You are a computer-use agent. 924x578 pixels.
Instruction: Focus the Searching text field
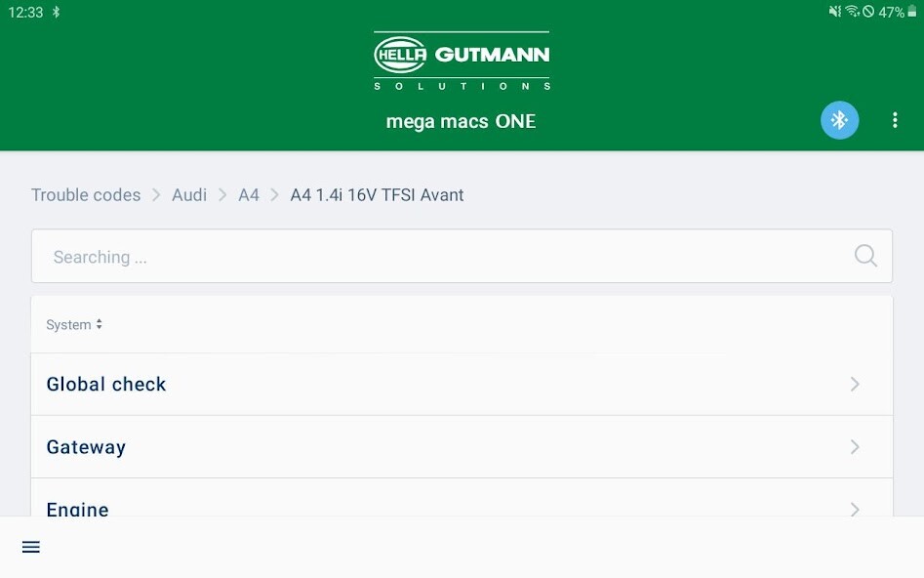462,256
